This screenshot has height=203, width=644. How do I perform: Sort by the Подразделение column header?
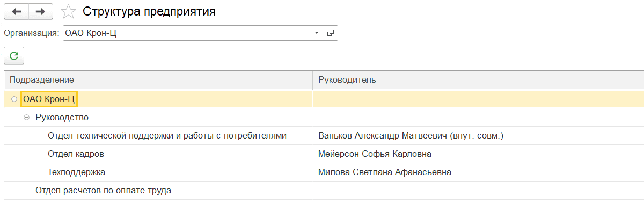(x=158, y=80)
